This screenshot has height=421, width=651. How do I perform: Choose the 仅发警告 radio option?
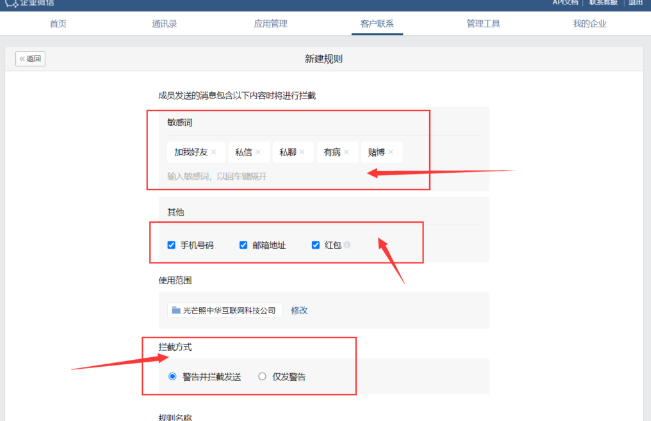262,377
